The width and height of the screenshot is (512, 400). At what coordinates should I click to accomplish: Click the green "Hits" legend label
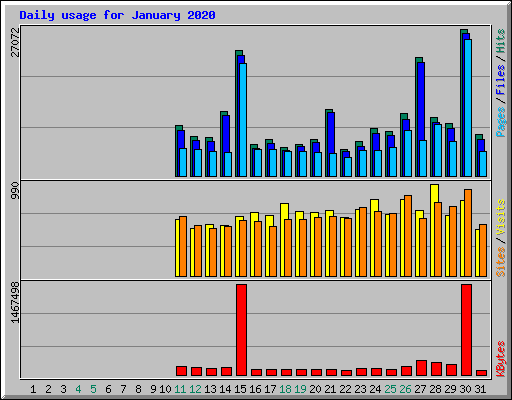coord(500,41)
